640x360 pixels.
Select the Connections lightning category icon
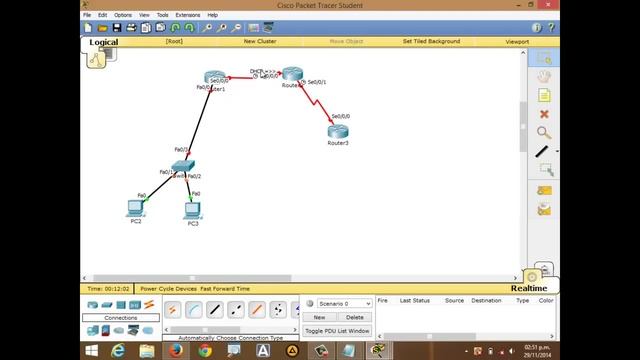click(x=149, y=304)
